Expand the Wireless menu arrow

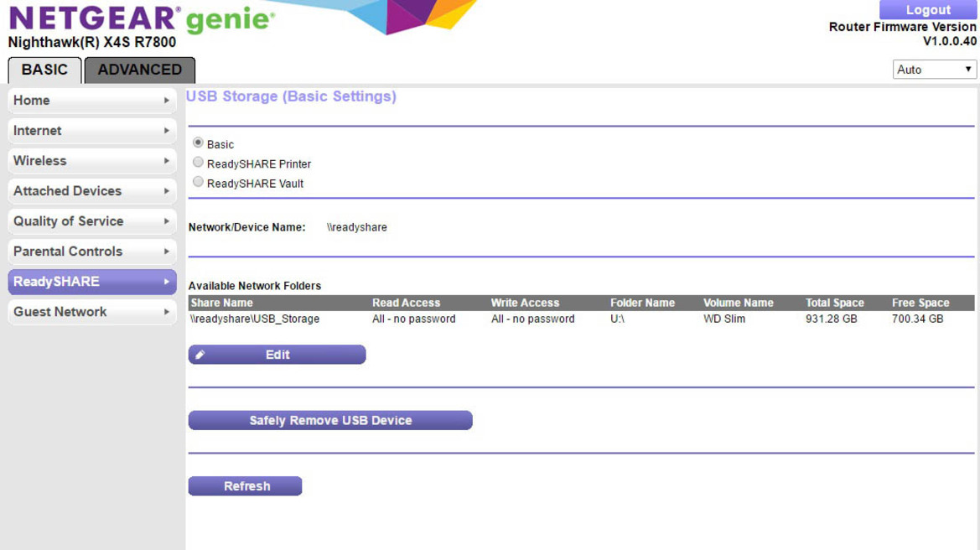(166, 161)
